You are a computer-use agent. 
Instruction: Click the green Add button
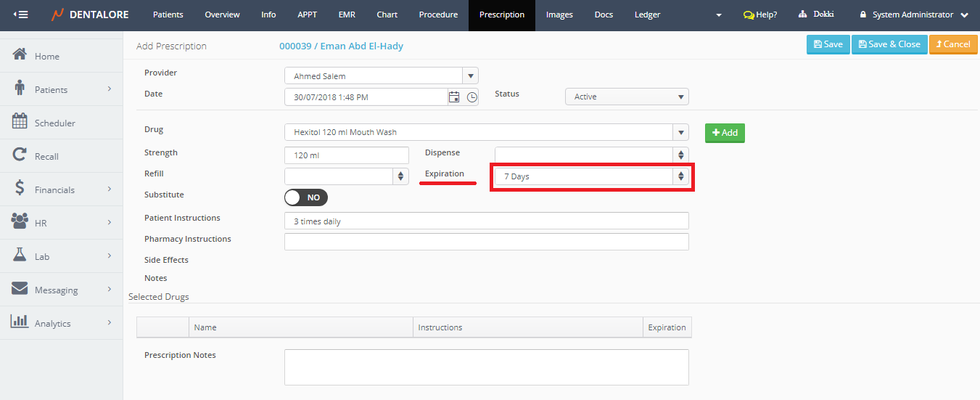pos(725,133)
